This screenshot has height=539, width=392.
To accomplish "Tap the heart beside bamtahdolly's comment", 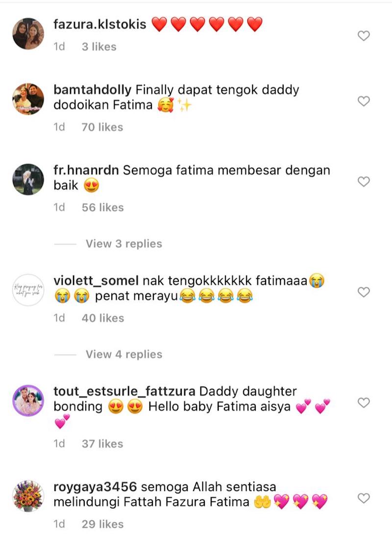I will (364, 101).
